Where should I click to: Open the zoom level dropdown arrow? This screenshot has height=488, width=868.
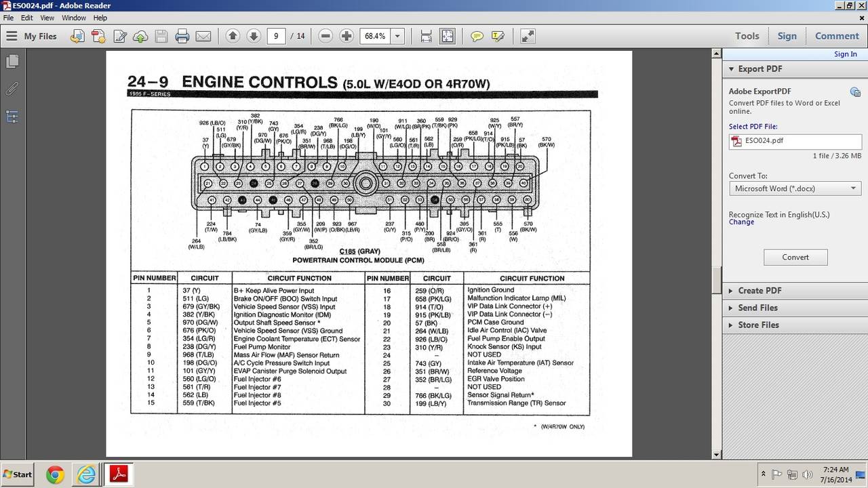click(397, 36)
